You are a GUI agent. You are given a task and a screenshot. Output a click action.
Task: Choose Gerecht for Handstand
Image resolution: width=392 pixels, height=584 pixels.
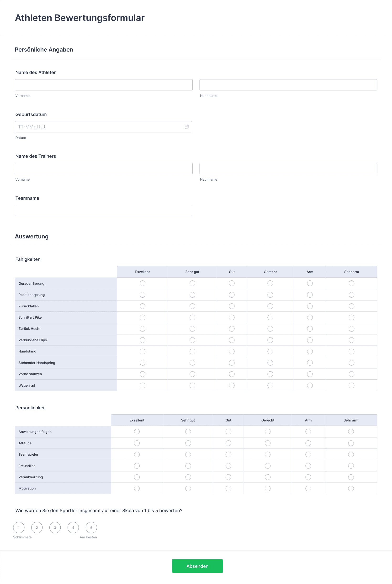(270, 351)
